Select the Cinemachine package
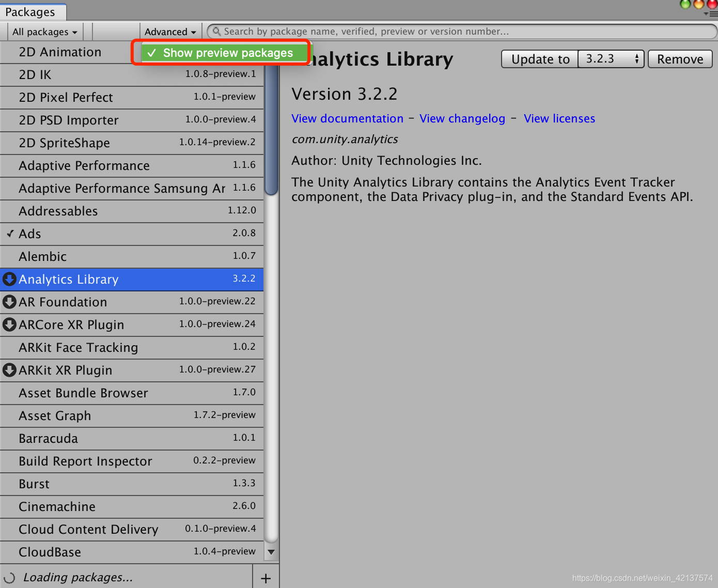This screenshot has height=588, width=718. tap(132, 507)
